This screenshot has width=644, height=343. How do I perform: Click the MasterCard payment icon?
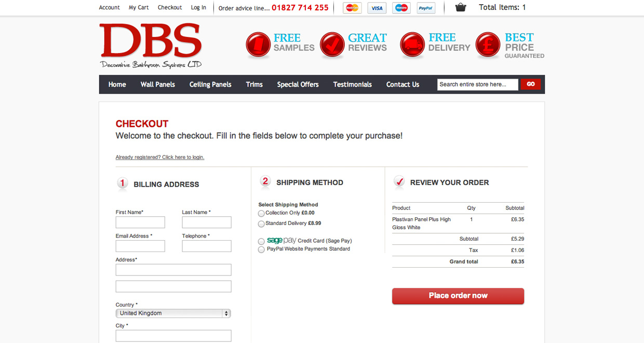(x=353, y=8)
